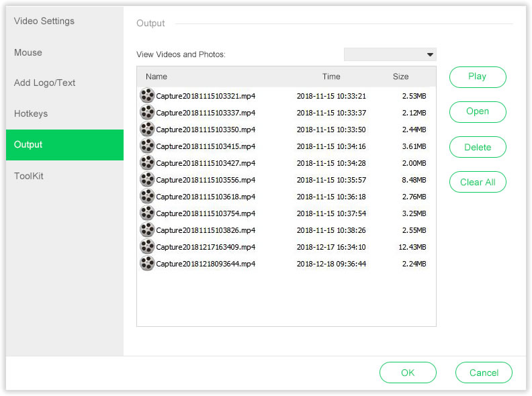Click the film reel icon for Capture20181115103350.mp4
Screen dimensions: 532x396
pos(147,129)
